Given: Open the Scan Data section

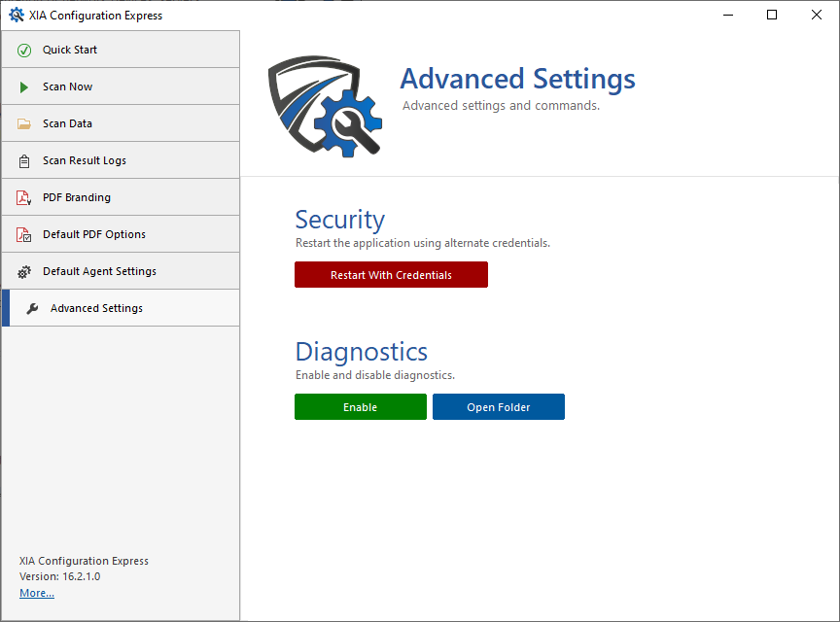Looking at the screenshot, I should click(121, 123).
